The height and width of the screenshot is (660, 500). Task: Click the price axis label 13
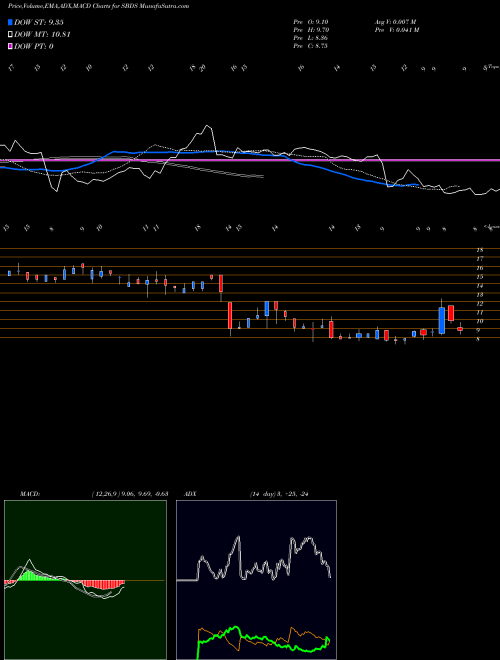479,294
